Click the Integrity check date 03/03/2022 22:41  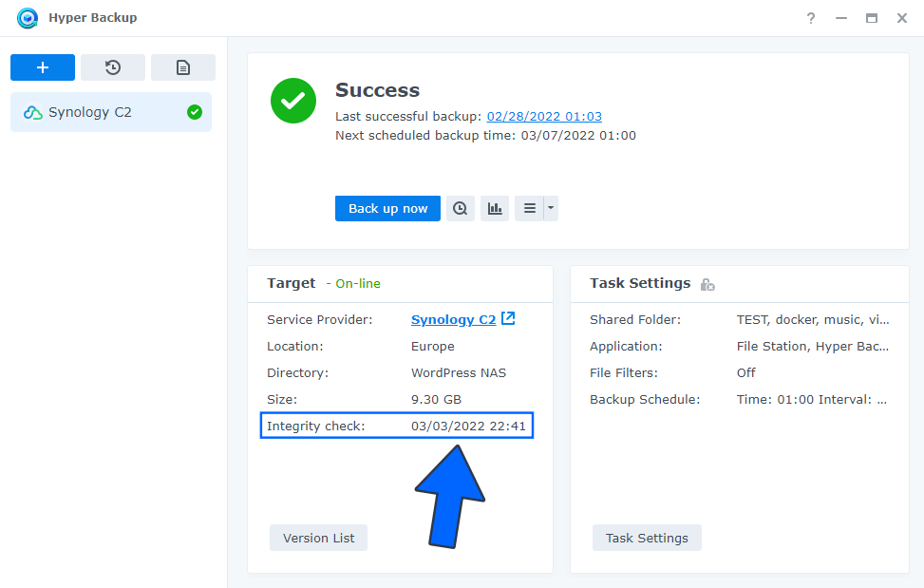coord(468,426)
